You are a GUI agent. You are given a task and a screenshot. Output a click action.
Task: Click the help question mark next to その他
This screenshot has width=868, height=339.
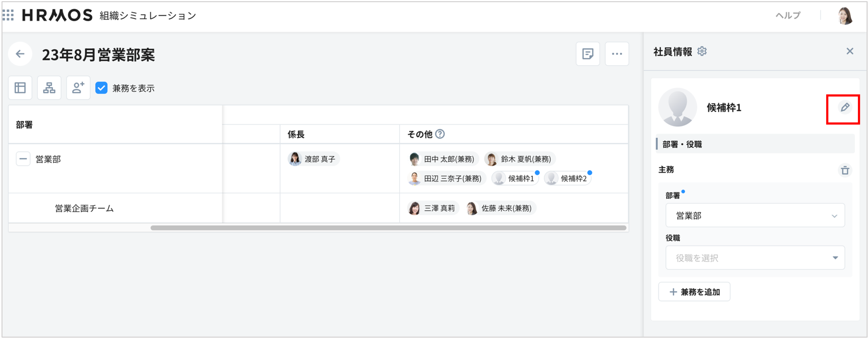pos(440,134)
